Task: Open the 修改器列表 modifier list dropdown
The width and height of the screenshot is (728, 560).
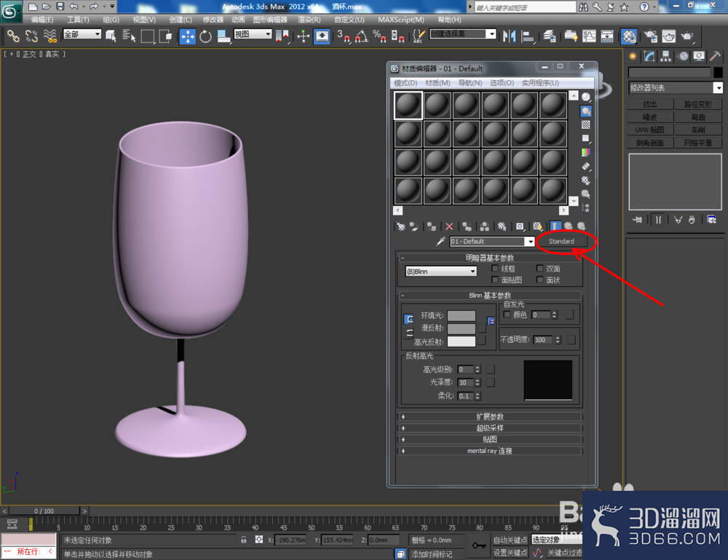Action: [x=676, y=88]
